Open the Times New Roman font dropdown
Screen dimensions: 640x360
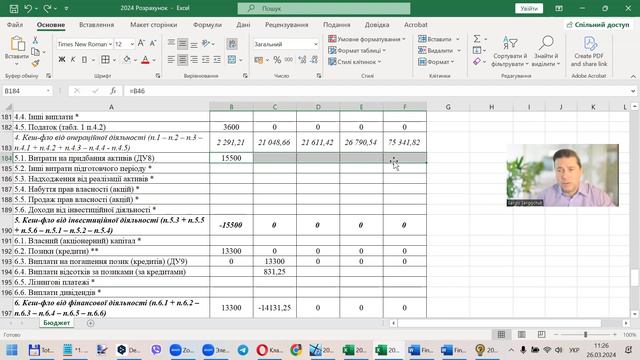[110, 44]
